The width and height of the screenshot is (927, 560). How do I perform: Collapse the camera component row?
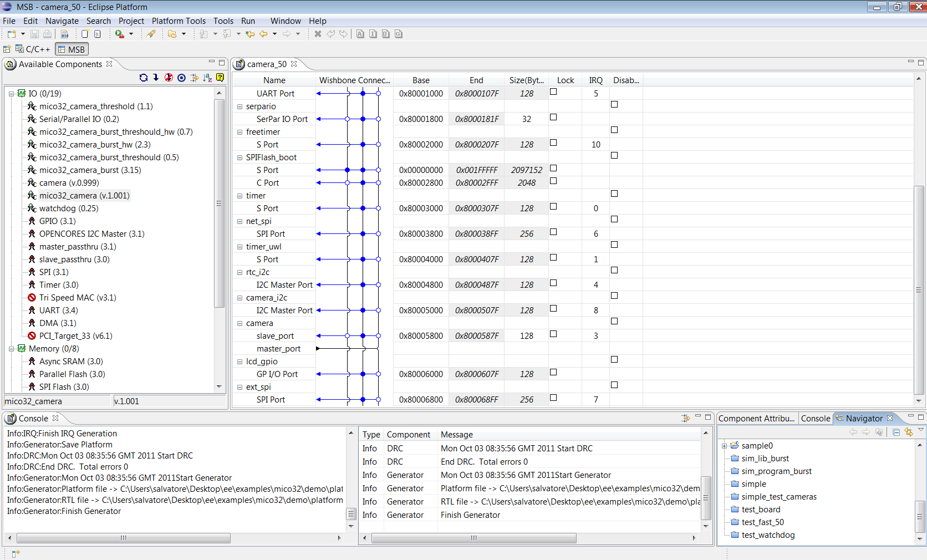[x=240, y=323]
